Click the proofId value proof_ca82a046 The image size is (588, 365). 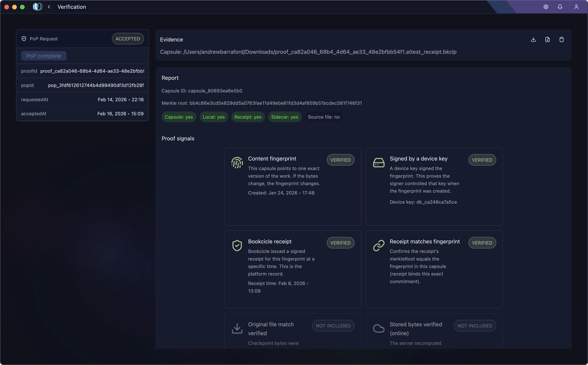point(92,71)
